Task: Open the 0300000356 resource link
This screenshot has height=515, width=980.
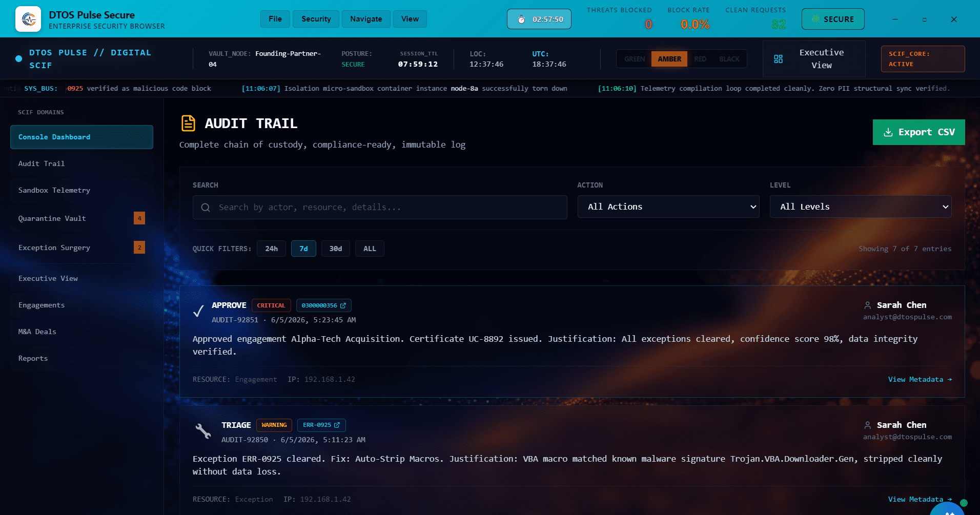Action: point(324,305)
